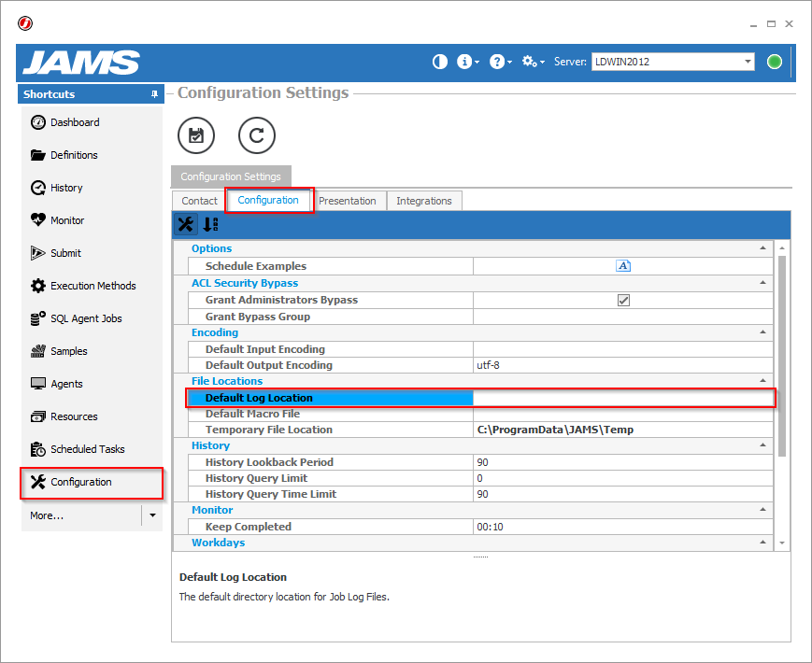The image size is (812, 663).
Task: Collapse the Workdays section
Action: click(762, 542)
